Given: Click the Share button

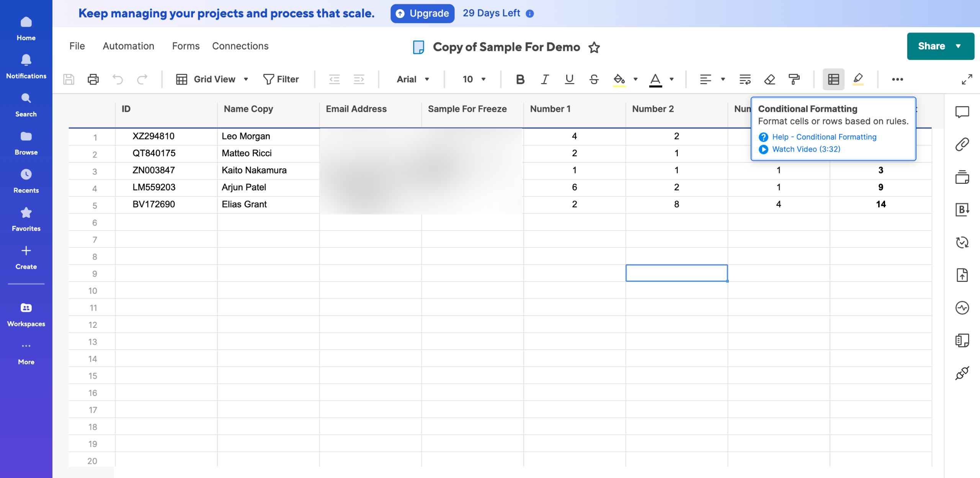Looking at the screenshot, I should (x=940, y=46).
